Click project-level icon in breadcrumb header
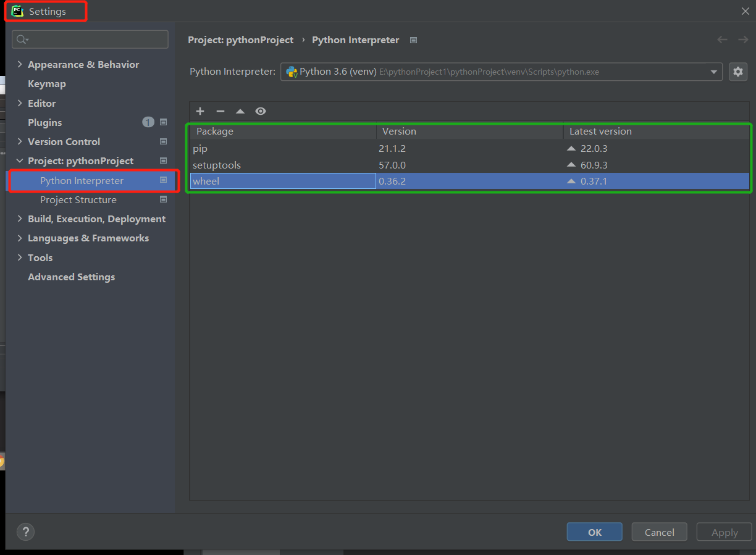 point(414,40)
